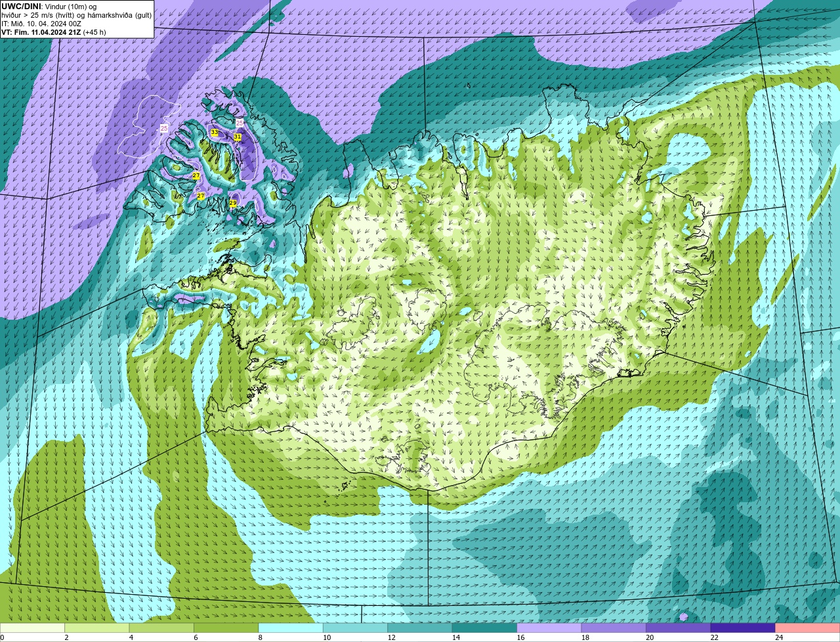The width and height of the screenshot is (840, 642).
Task: Click the 'IT: Mið. 10. 04. 2024 00Z' line
Action: [x=41, y=24]
